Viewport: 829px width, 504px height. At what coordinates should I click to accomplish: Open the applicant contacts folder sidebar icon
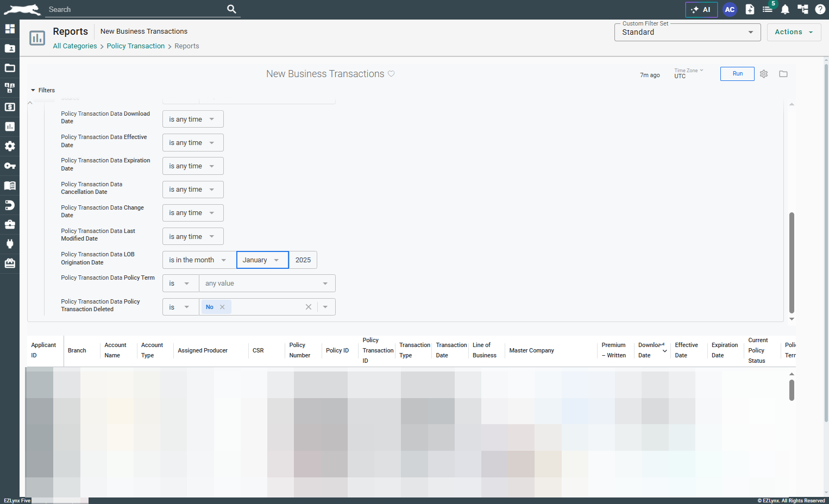click(10, 48)
